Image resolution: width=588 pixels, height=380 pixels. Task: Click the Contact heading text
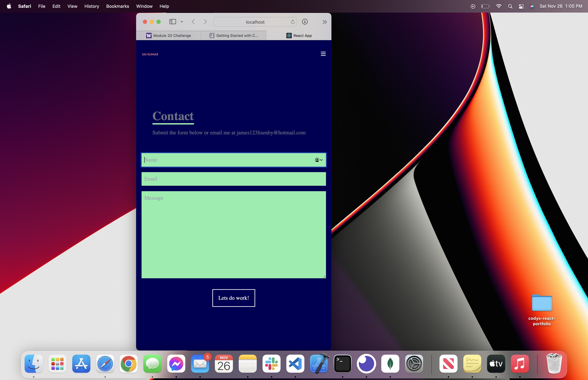[173, 116]
